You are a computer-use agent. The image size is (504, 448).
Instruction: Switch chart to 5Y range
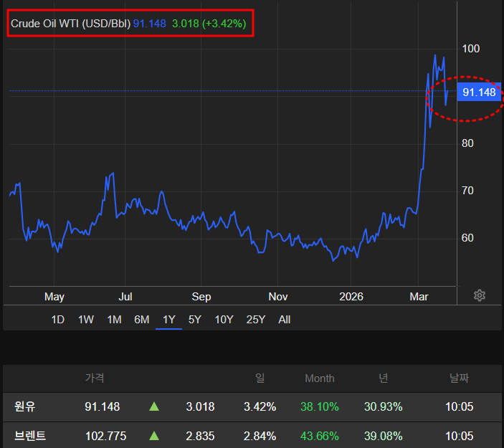click(195, 320)
